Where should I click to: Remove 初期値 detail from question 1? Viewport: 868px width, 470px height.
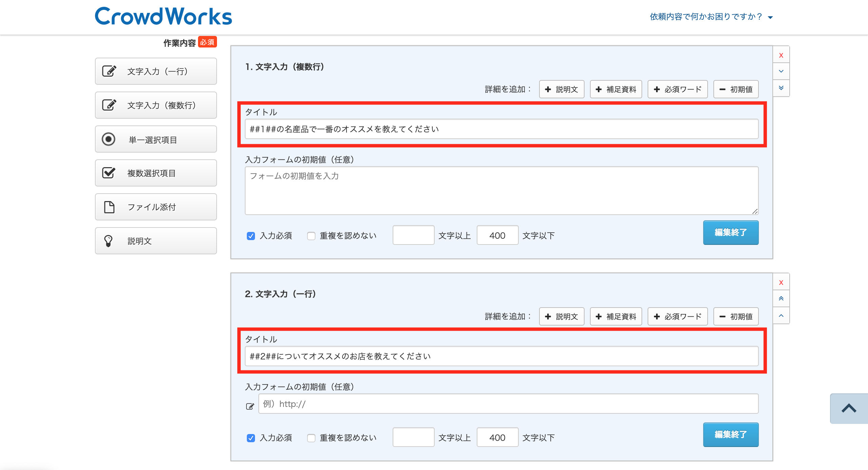coord(736,90)
